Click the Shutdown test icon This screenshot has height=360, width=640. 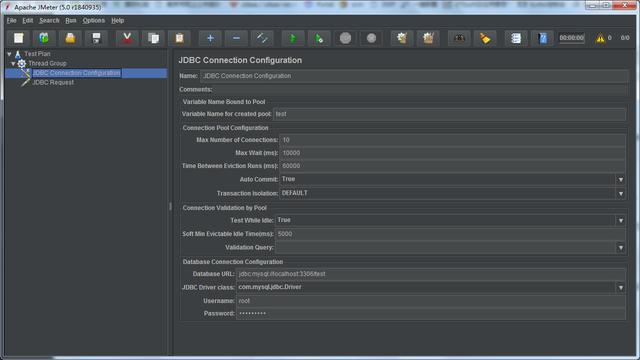(x=371, y=38)
